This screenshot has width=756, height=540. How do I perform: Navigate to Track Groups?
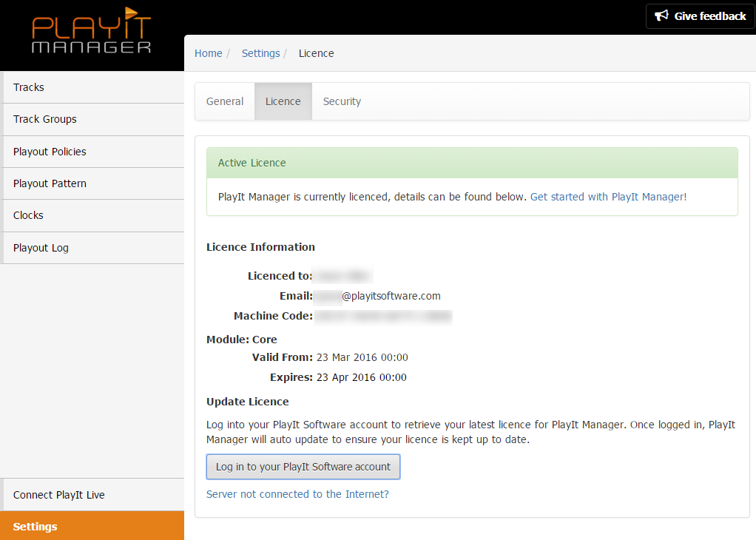(x=45, y=119)
